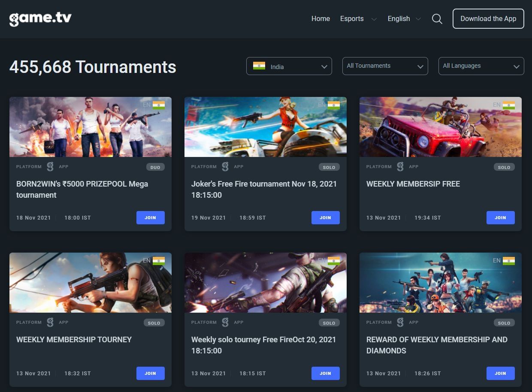532x392 pixels.
Task: Open the red jeep WEEKLY MEMBERSIP FREE thumbnail
Action: click(x=440, y=127)
